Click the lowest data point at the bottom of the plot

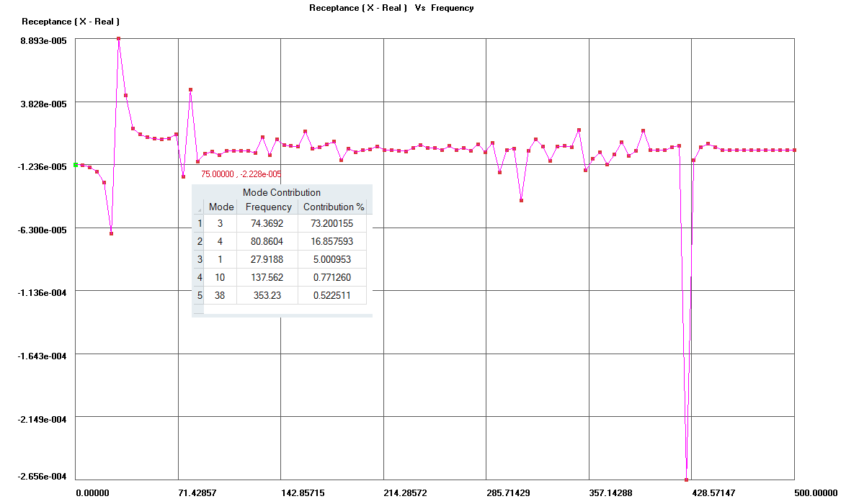click(687, 480)
